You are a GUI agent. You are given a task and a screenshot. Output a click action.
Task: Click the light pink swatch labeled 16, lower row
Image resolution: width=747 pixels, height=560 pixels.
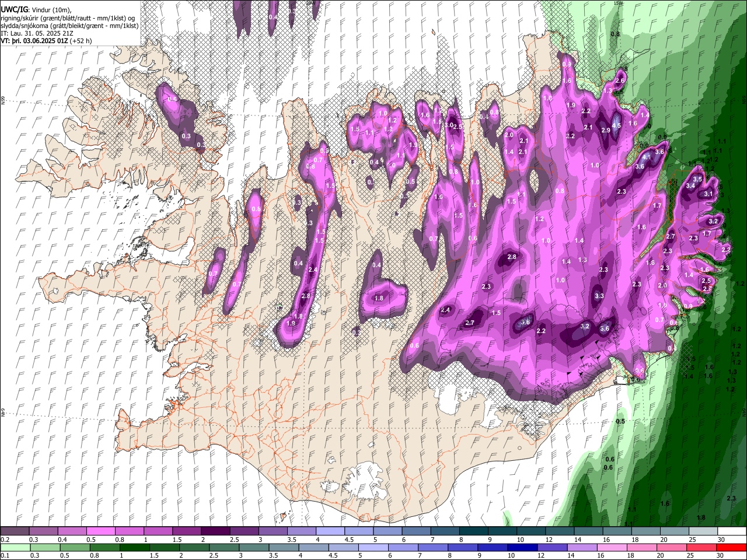(x=612, y=547)
